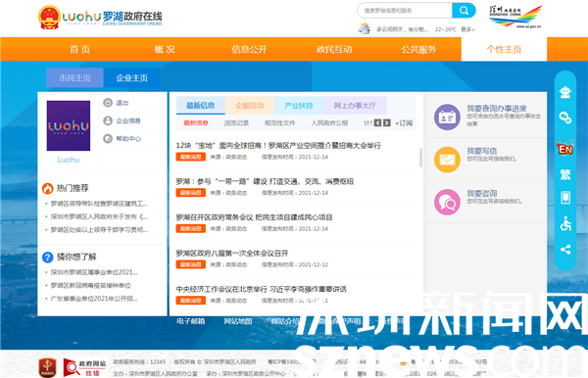Screen dimensions: 588x378
Task: Click the news list scrollbar handle
Action: point(420,158)
